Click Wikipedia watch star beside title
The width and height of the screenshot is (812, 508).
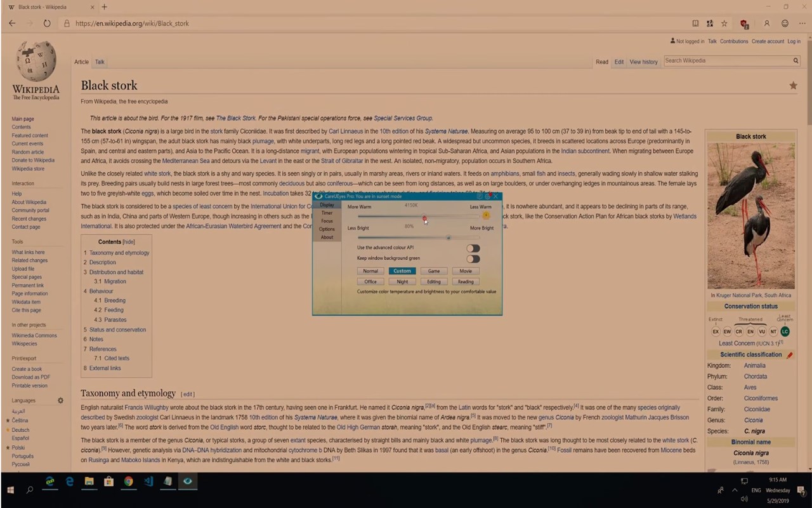coord(793,85)
